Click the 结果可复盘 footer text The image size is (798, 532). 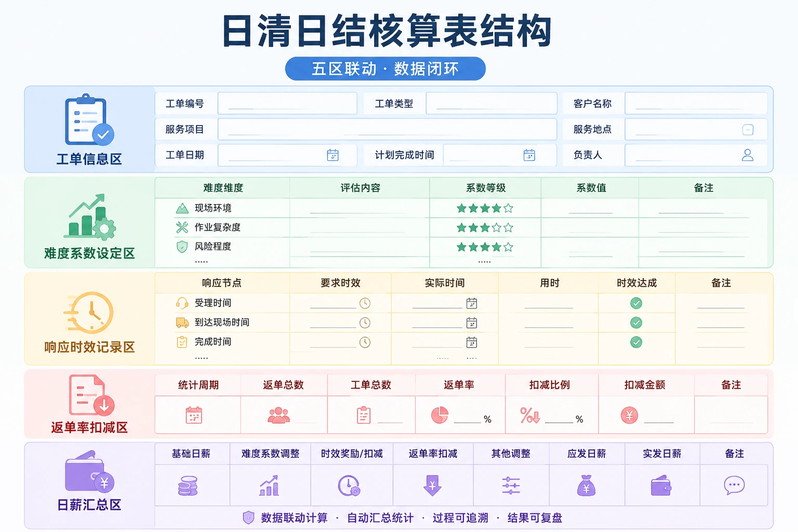[x=535, y=518]
